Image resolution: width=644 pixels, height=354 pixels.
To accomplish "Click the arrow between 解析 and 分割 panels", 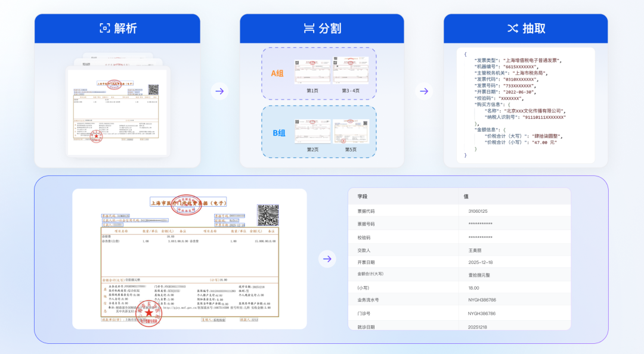I will pyautogui.click(x=219, y=91).
